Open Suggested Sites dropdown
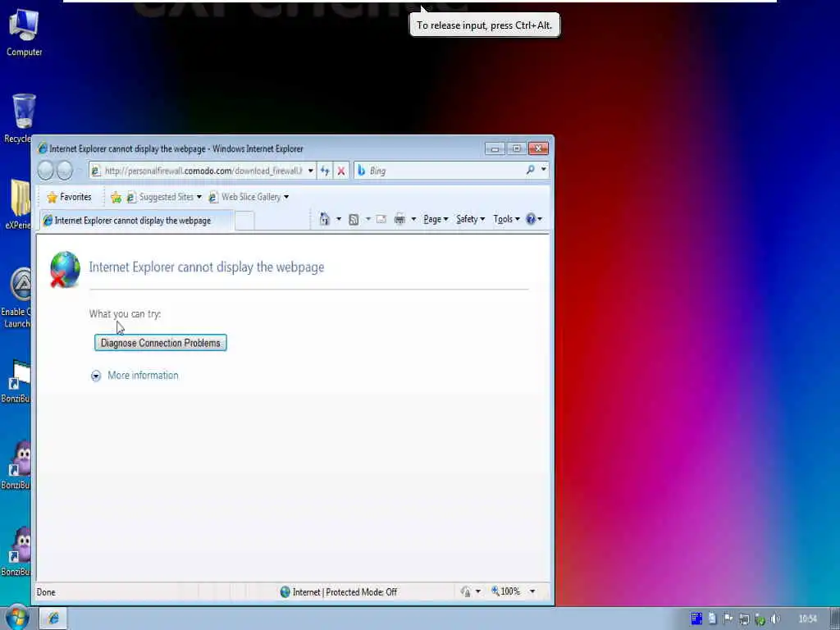Image resolution: width=840 pixels, height=630 pixels. coord(164,197)
